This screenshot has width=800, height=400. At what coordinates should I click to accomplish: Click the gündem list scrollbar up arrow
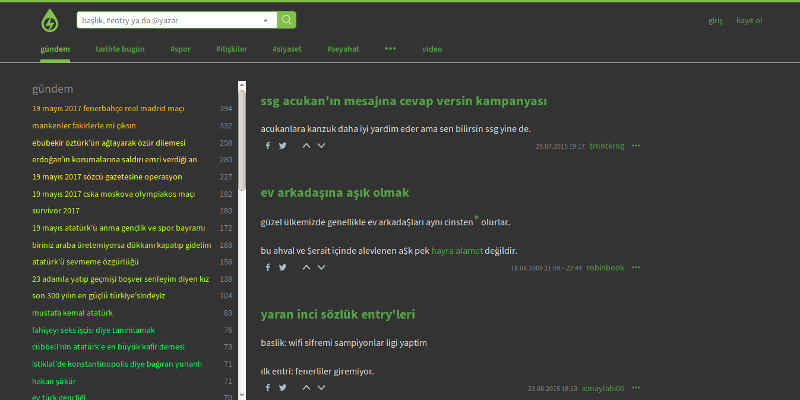tap(242, 85)
